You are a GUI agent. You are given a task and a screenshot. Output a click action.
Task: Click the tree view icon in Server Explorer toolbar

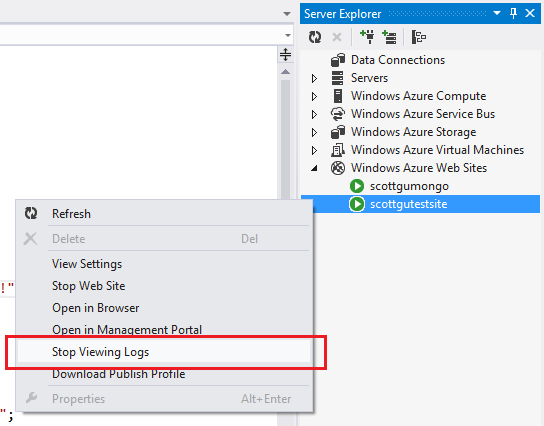point(418,37)
